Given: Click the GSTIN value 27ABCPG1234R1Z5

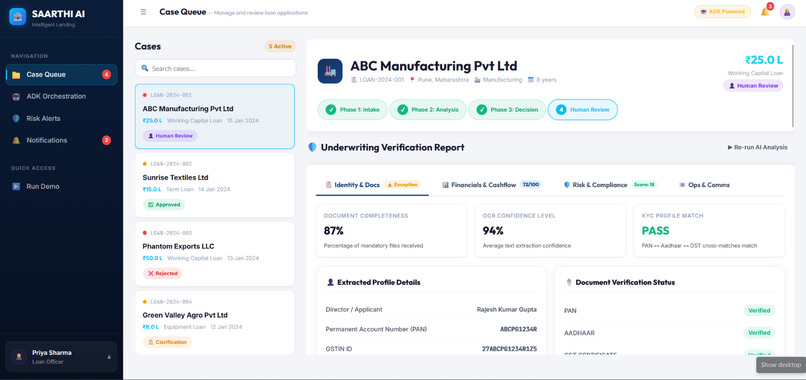Looking at the screenshot, I should coord(509,349).
